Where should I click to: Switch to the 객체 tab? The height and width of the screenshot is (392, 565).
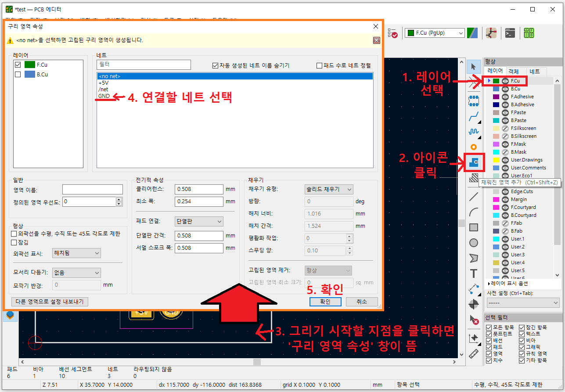pos(513,71)
